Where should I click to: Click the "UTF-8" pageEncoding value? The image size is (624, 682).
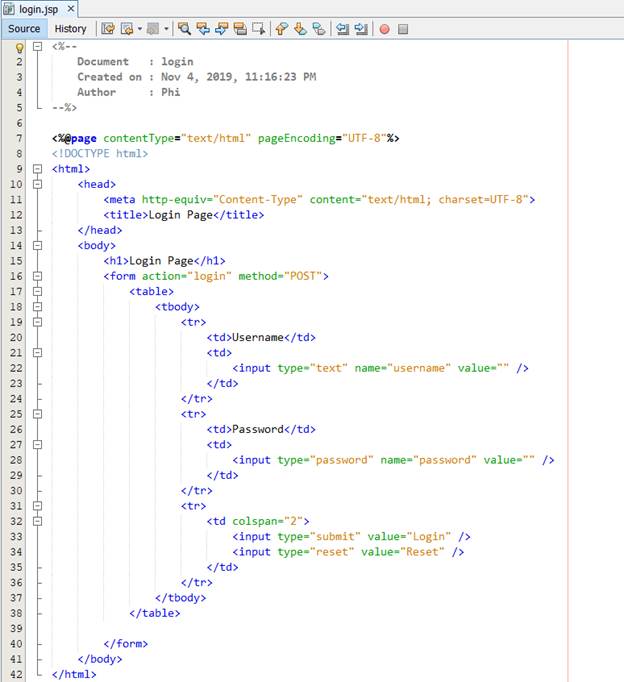(364, 138)
